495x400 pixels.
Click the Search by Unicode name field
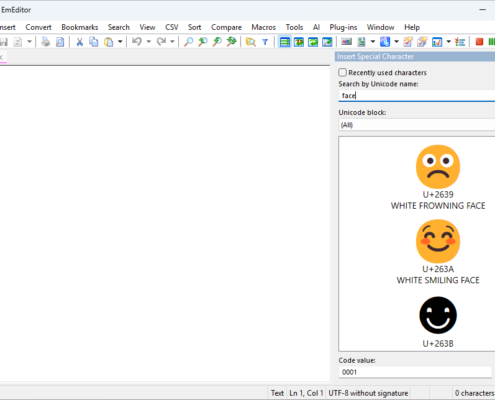click(417, 96)
